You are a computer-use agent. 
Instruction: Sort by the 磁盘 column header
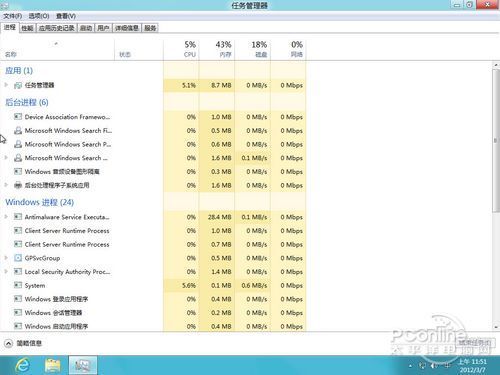[x=252, y=49]
